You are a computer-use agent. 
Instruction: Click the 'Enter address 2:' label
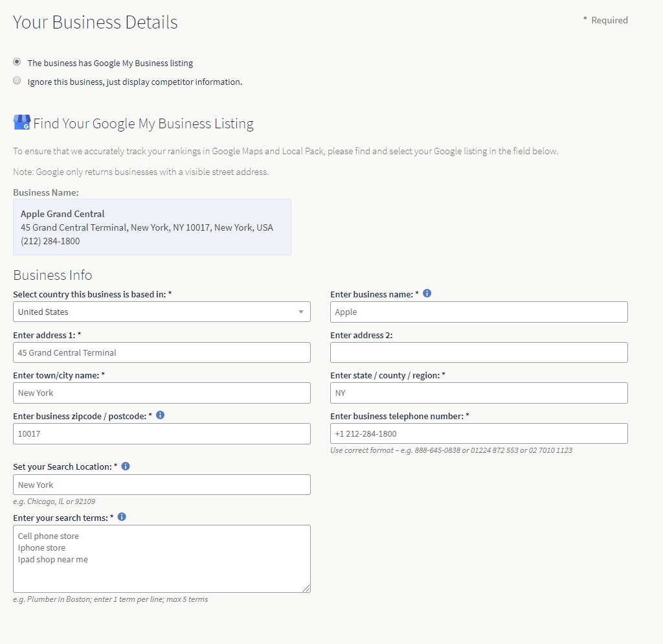click(361, 335)
